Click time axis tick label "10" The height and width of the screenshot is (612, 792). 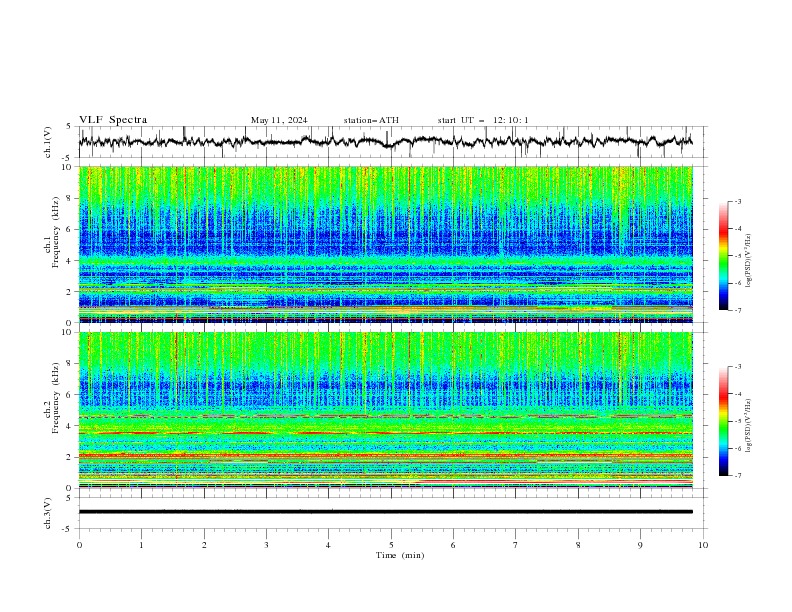(x=703, y=545)
